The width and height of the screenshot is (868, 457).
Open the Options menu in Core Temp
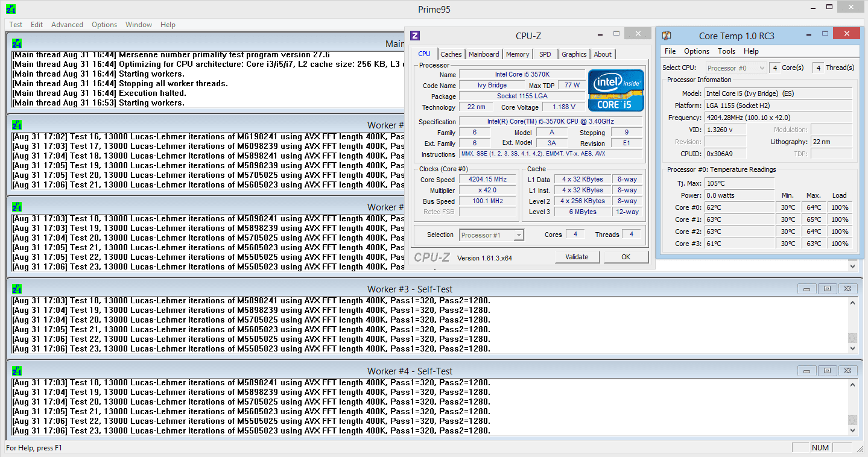point(697,51)
